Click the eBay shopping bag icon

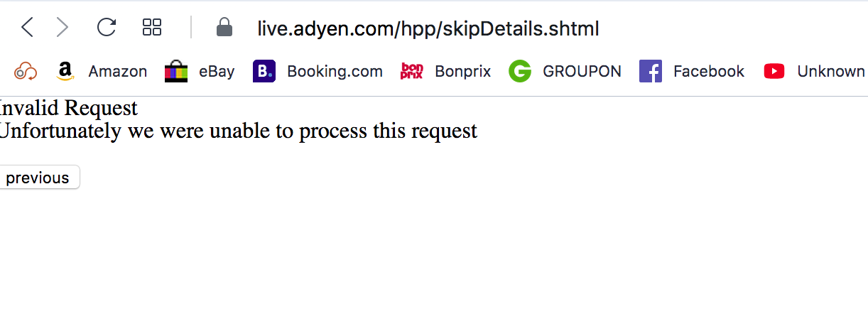pyautogui.click(x=175, y=71)
